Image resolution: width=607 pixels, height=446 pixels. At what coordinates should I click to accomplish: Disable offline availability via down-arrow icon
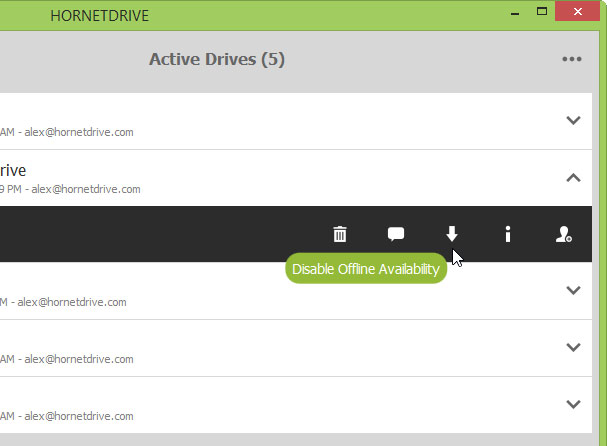pyautogui.click(x=452, y=234)
